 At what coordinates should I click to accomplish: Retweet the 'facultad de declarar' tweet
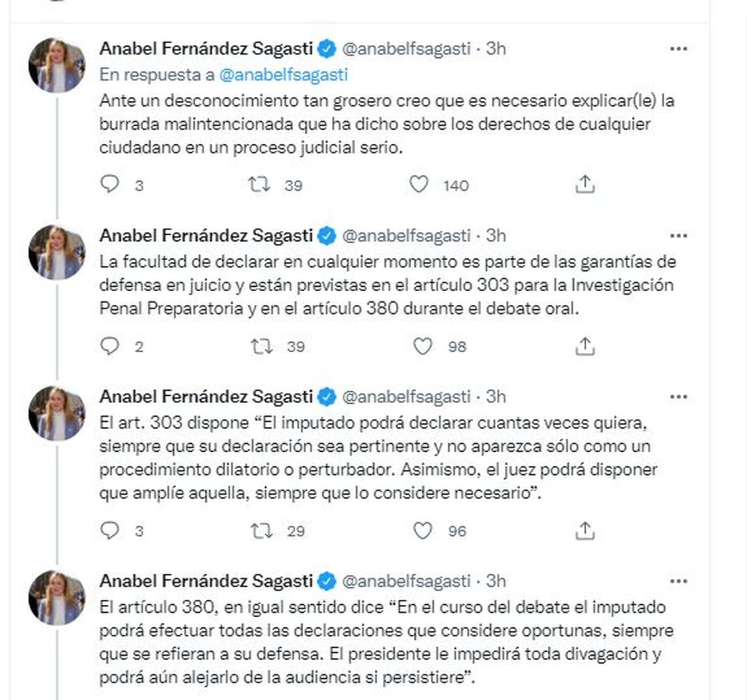pos(260,346)
